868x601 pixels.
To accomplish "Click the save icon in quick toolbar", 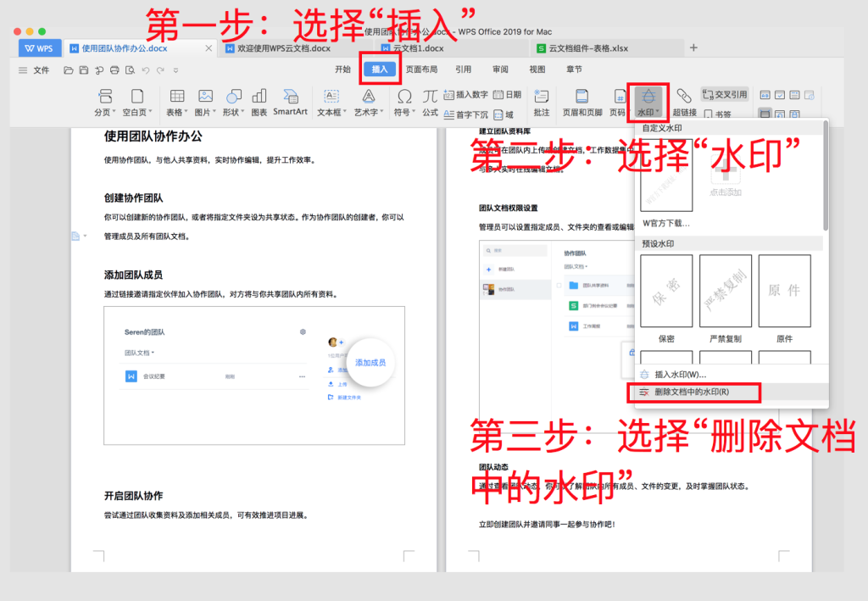I will click(x=83, y=70).
